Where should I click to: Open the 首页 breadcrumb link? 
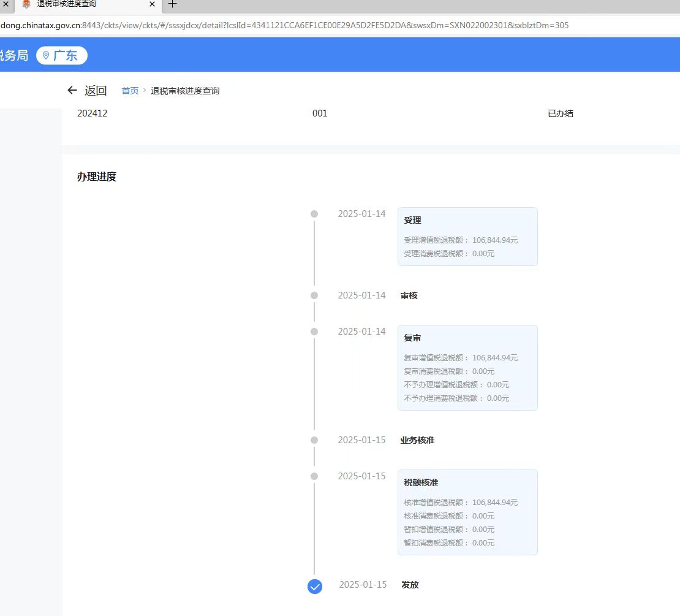click(x=129, y=90)
